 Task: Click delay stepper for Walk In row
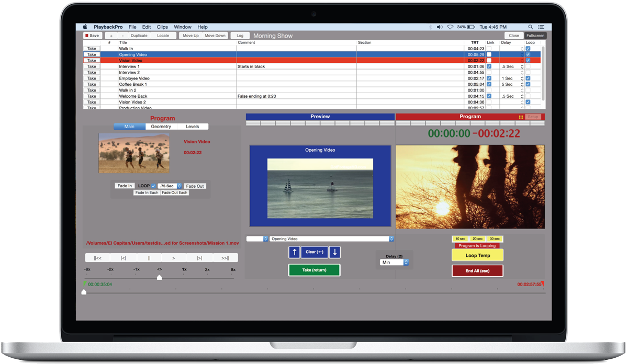coord(522,49)
